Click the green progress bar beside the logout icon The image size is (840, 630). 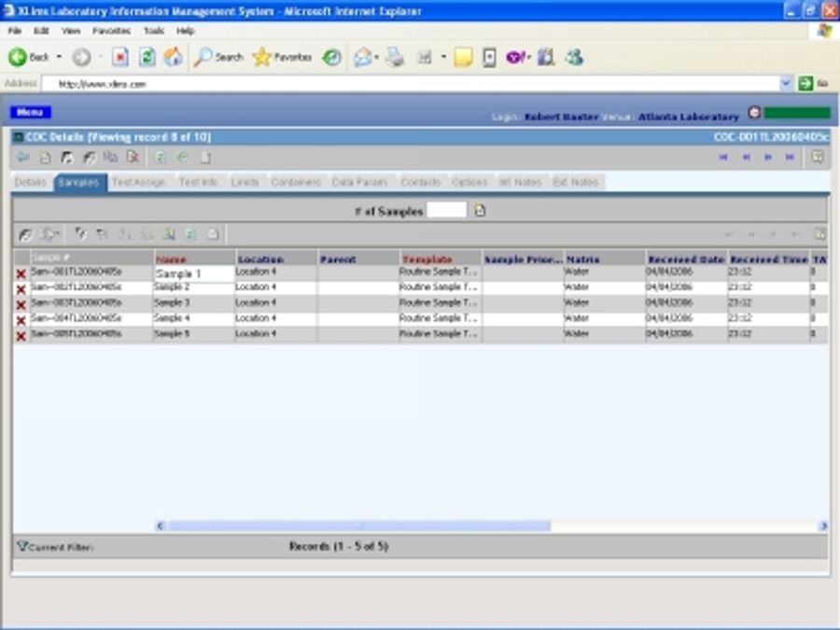click(797, 113)
